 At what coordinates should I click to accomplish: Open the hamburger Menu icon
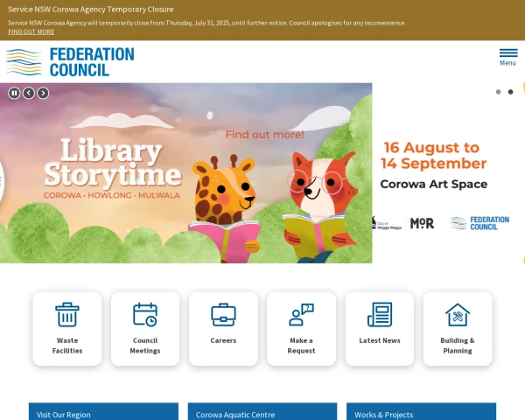[508, 52]
